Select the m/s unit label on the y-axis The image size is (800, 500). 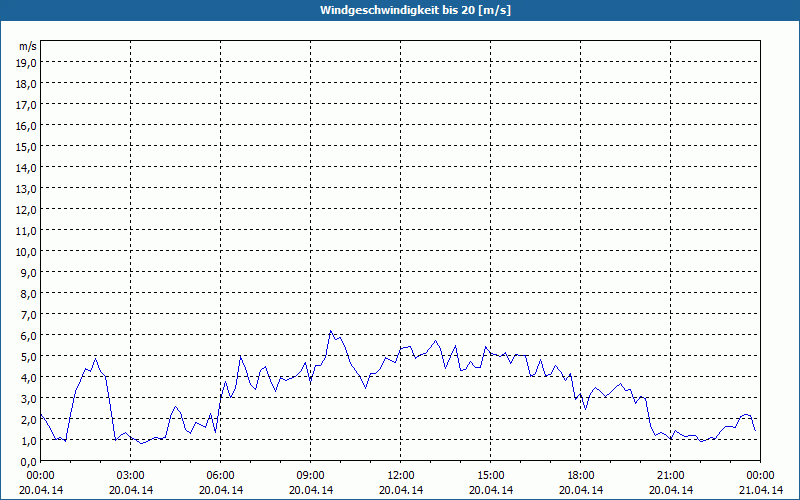28,46
